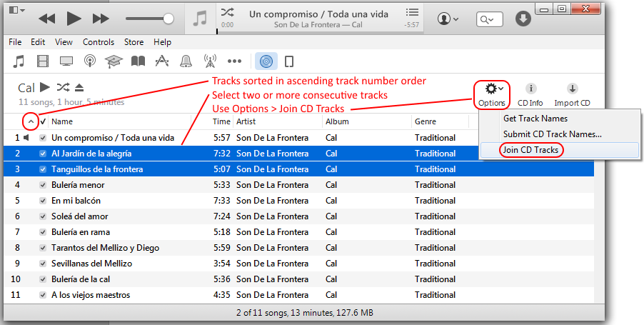Switch to the Music library icon

point(19,61)
